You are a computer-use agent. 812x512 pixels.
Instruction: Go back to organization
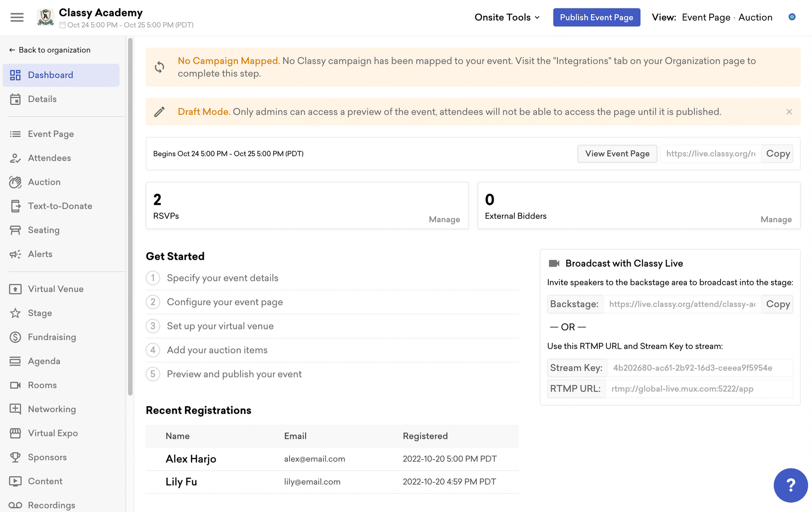[x=49, y=50]
